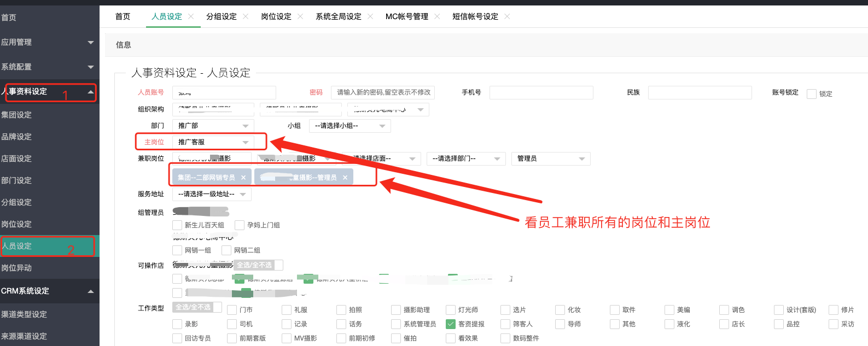Close the 系统全局设定 tab

pos(370,16)
